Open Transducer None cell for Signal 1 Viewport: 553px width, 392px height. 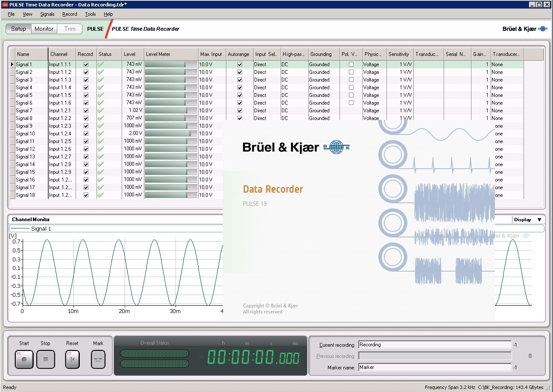coord(507,64)
